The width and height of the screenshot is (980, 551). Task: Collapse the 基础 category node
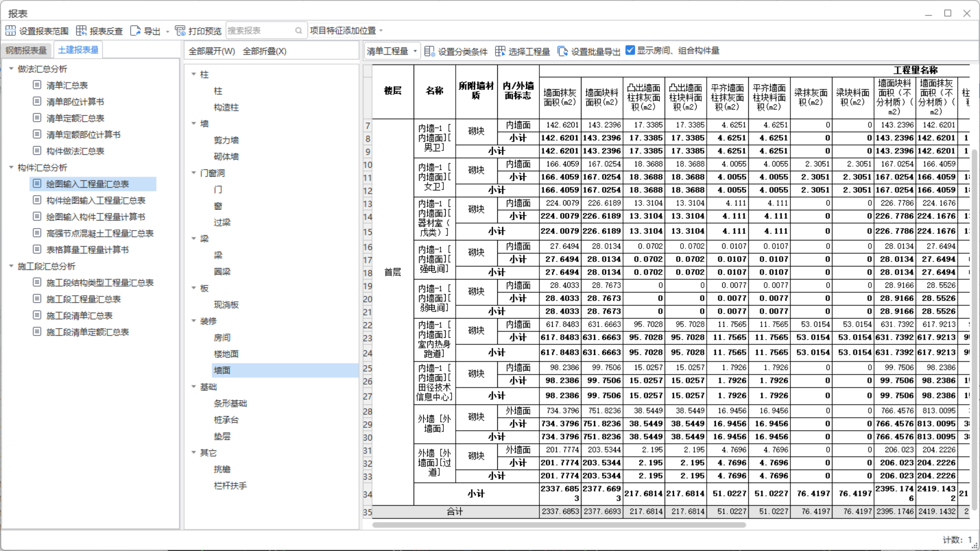pos(194,387)
